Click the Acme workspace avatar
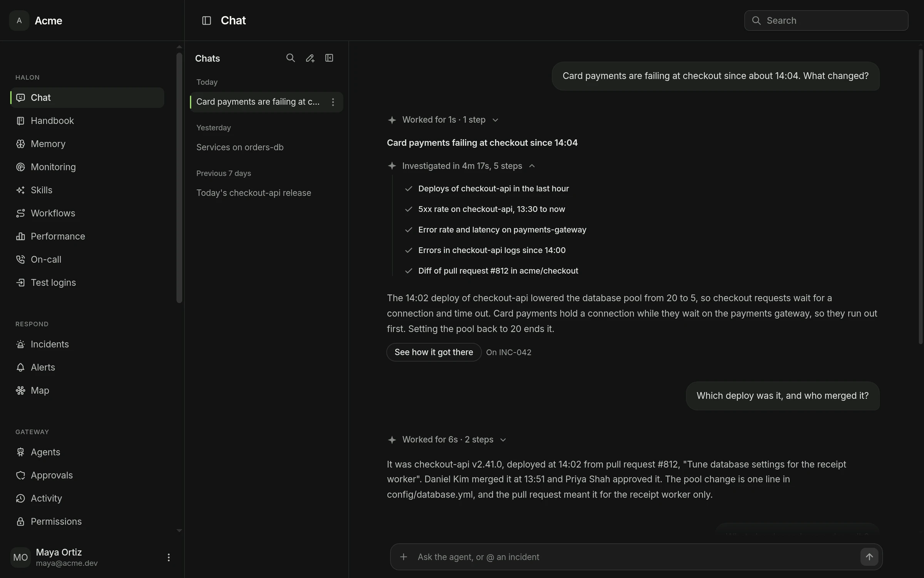924x578 pixels. pos(19,20)
